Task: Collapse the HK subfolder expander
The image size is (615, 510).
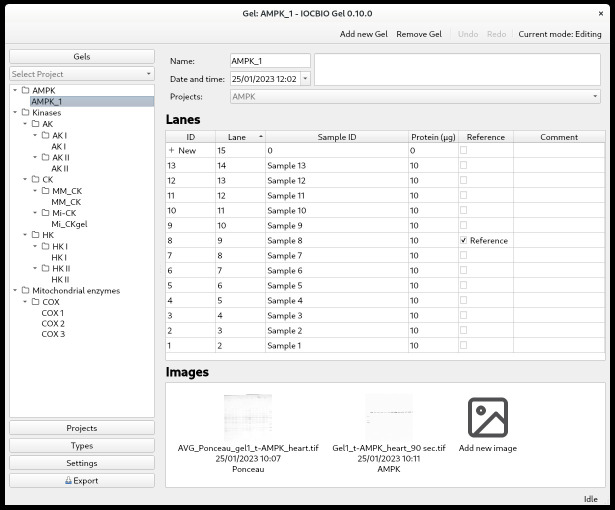Action: (x=25, y=235)
